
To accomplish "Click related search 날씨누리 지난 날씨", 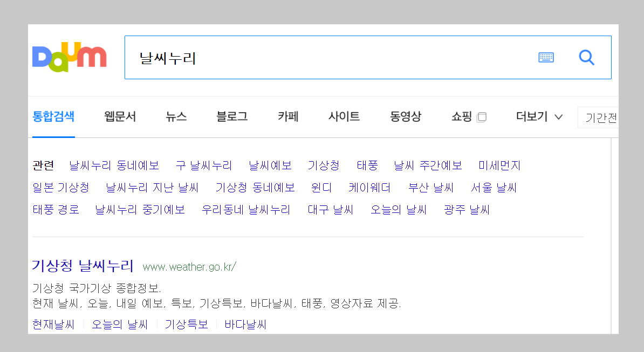I will 153,188.
